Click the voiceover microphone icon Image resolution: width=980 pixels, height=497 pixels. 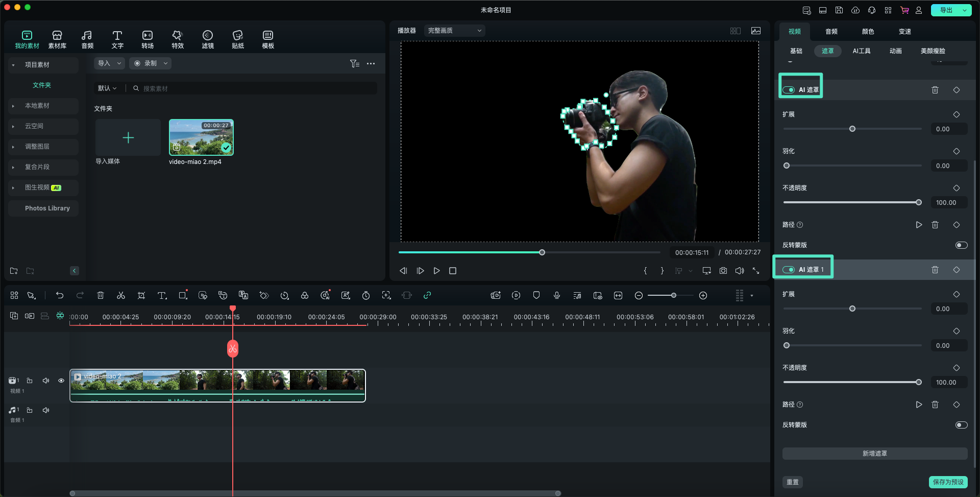(x=557, y=296)
